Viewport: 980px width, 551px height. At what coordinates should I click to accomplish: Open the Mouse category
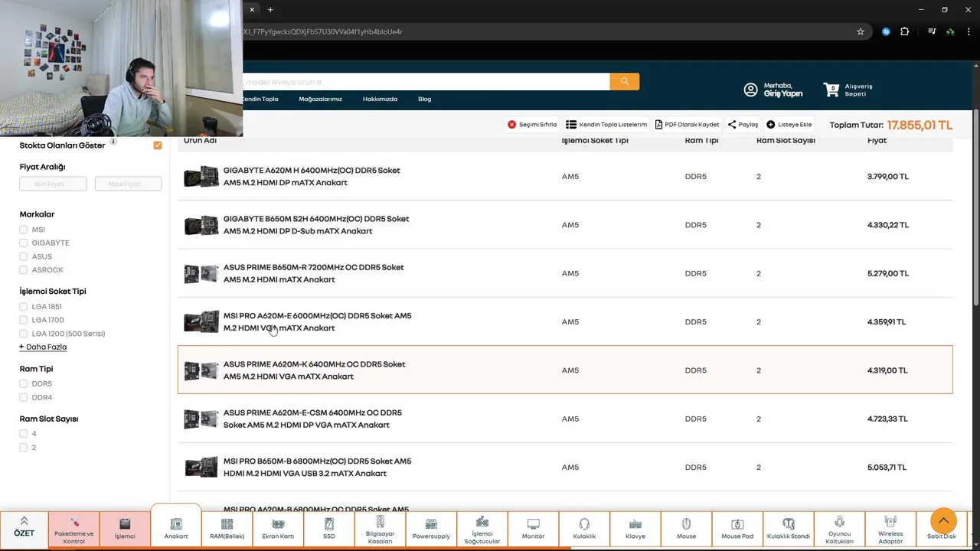pyautogui.click(x=687, y=529)
